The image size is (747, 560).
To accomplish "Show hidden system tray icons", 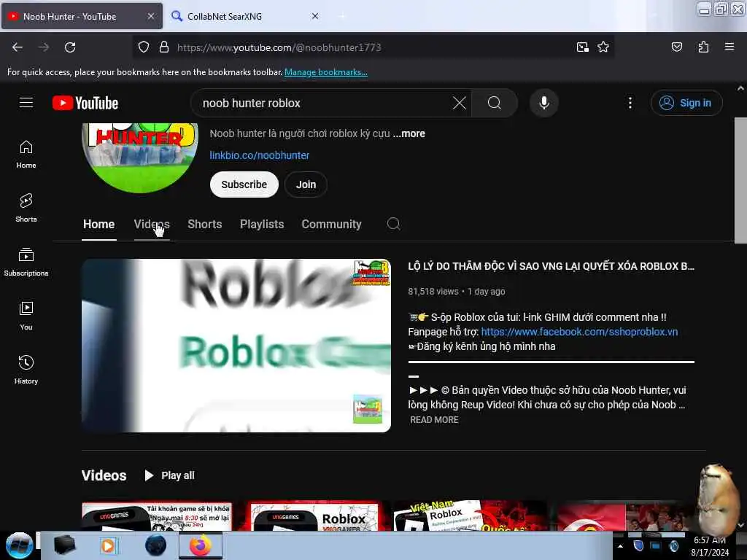I will (620, 546).
